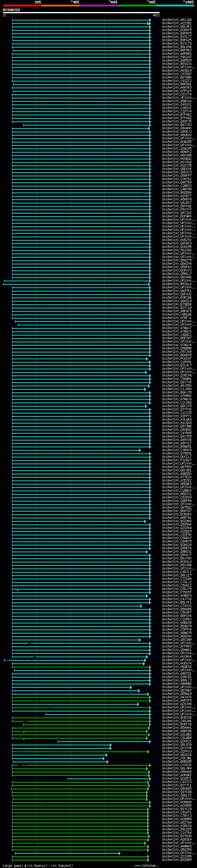
Task: Select hit UniRef100_A4RYR3
Action: coord(176,88)
